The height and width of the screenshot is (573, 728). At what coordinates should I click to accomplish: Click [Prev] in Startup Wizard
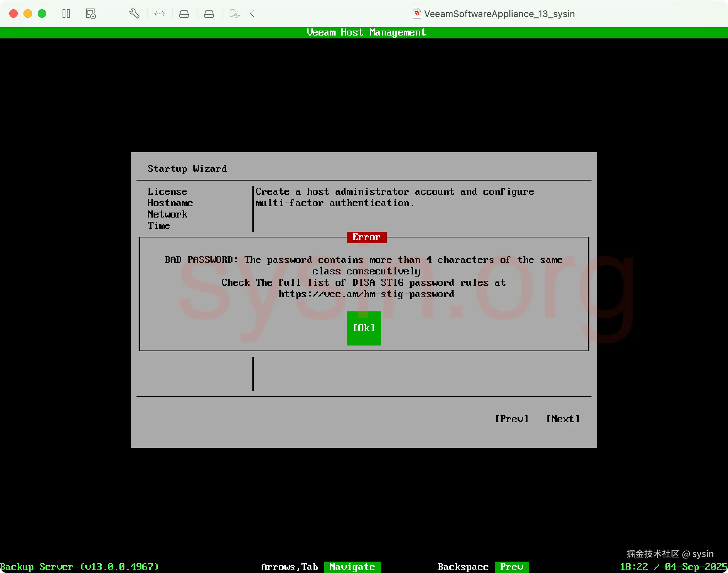tap(512, 419)
